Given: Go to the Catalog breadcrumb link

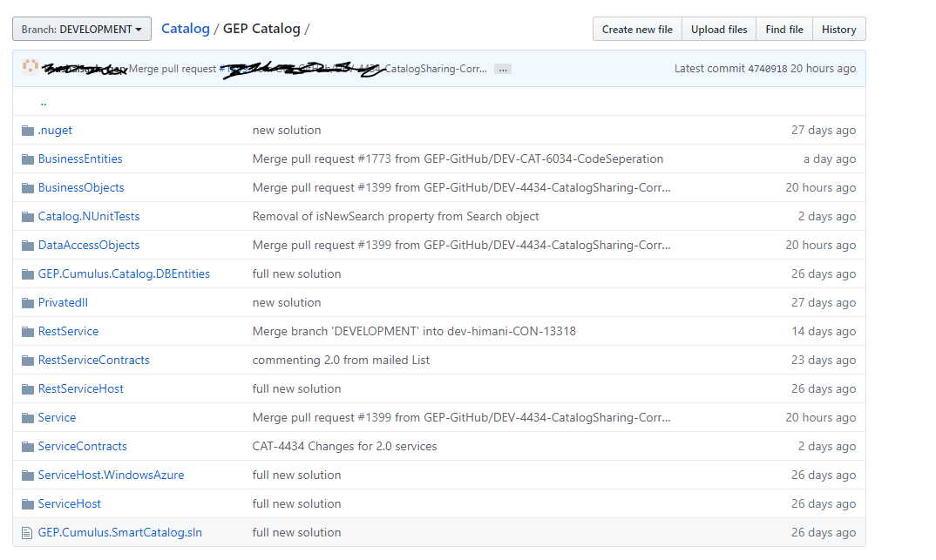Looking at the screenshot, I should 186,29.
